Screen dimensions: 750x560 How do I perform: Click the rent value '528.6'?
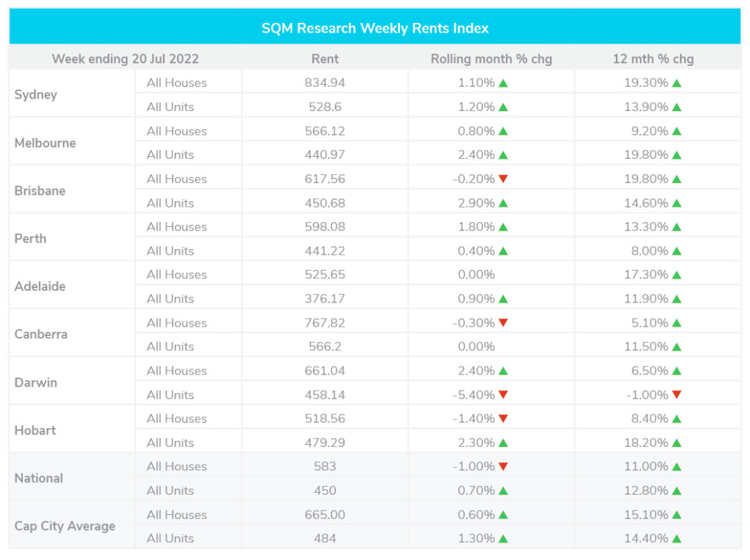325,107
